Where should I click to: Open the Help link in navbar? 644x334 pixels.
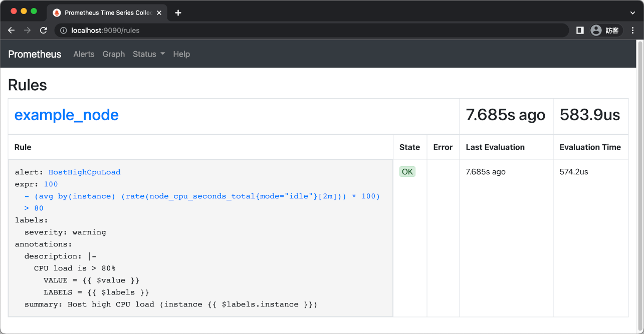click(x=181, y=54)
